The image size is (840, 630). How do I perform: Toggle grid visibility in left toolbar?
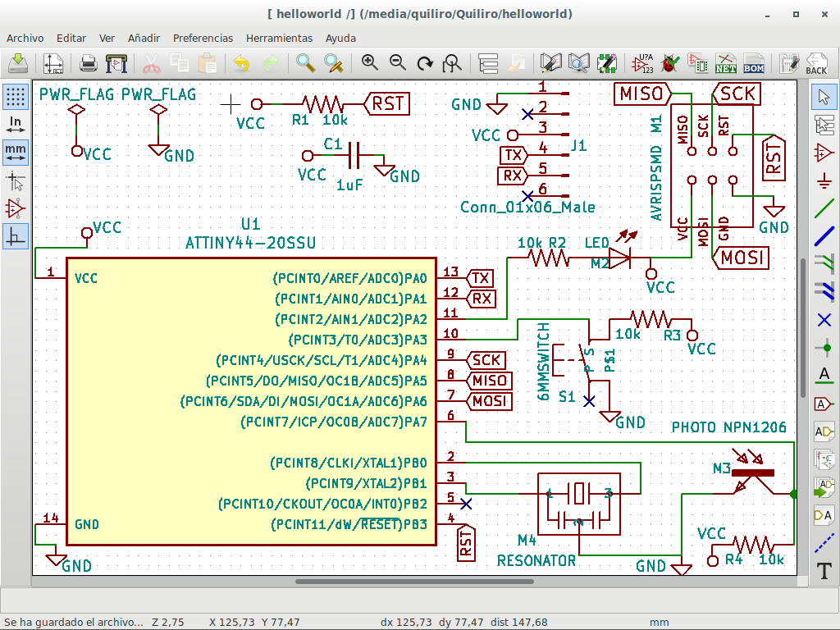click(15, 96)
